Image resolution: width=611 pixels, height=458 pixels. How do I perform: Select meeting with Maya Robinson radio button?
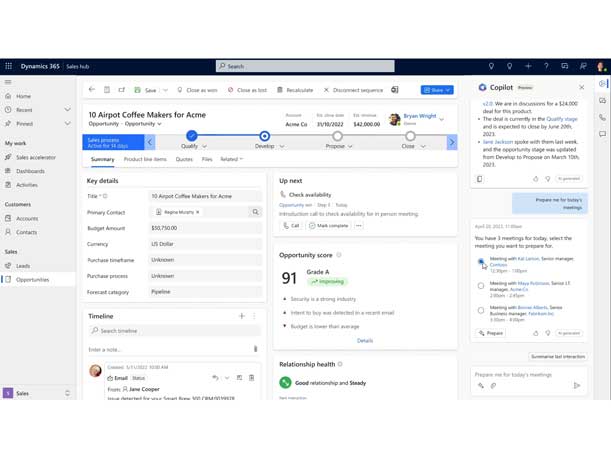(x=481, y=286)
